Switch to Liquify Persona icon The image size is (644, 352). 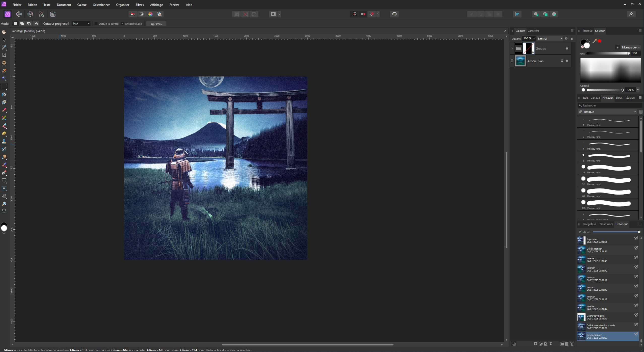(19, 14)
